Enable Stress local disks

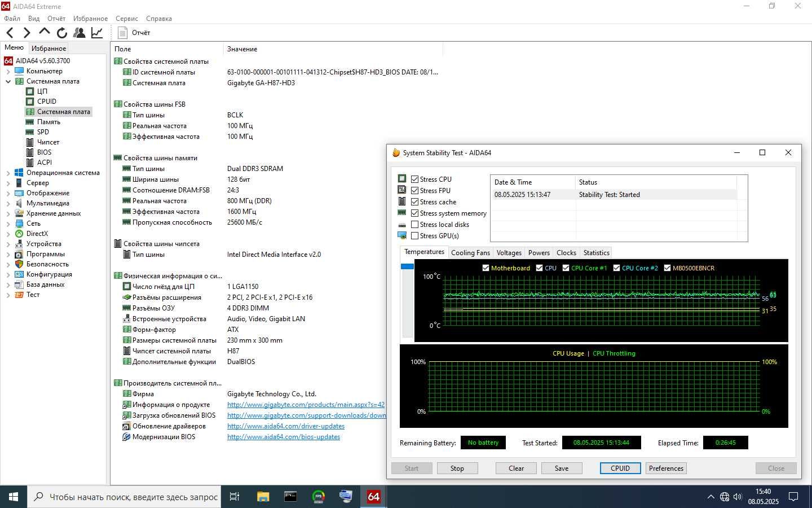(x=414, y=225)
